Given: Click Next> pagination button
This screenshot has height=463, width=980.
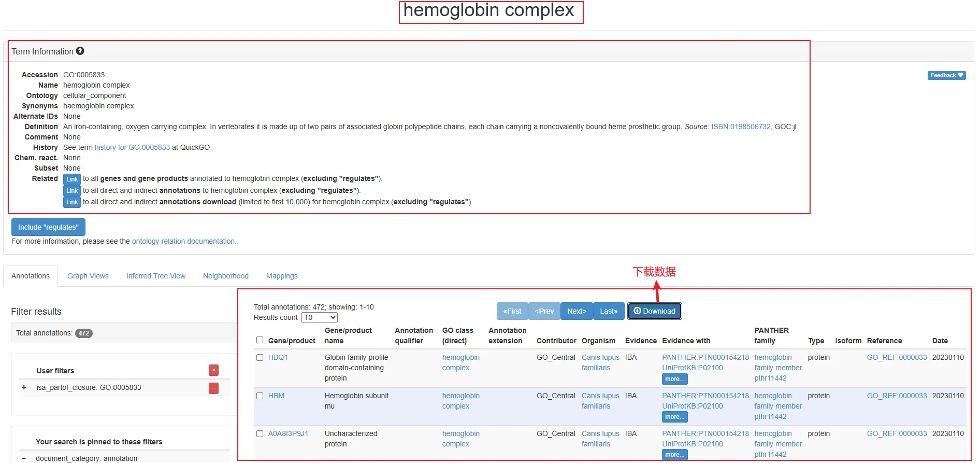Looking at the screenshot, I should 576,311.
